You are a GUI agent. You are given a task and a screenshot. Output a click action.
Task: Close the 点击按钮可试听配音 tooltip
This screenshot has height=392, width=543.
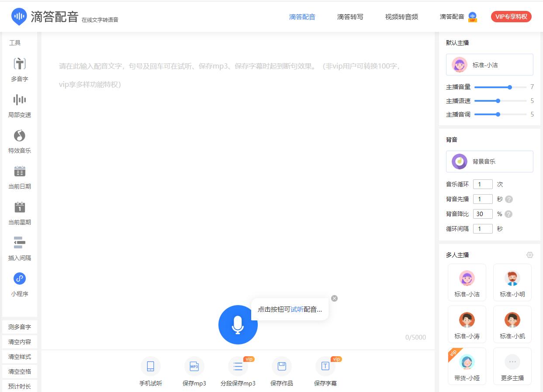pyautogui.click(x=334, y=298)
